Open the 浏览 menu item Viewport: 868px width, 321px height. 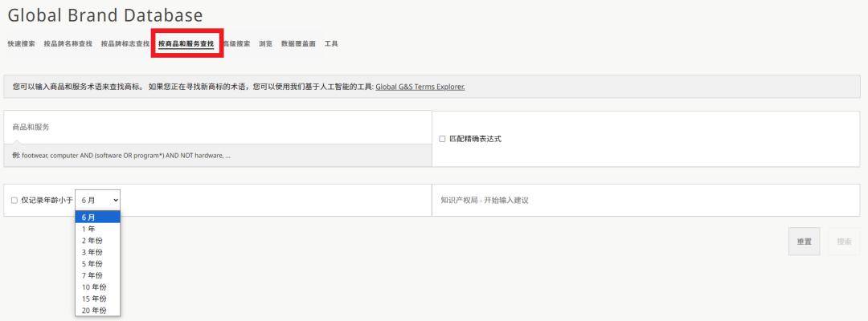click(265, 43)
